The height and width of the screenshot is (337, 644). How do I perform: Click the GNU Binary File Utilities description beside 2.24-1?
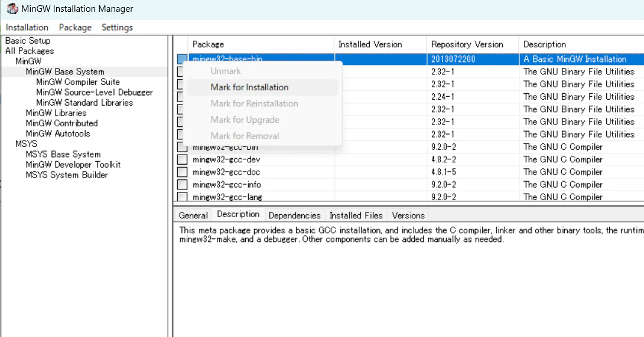pyautogui.click(x=578, y=97)
